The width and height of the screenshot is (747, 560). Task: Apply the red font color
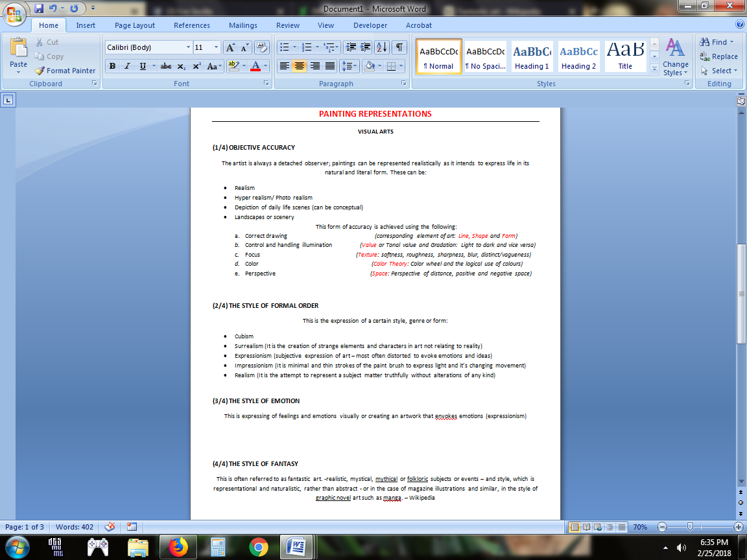pyautogui.click(x=255, y=66)
